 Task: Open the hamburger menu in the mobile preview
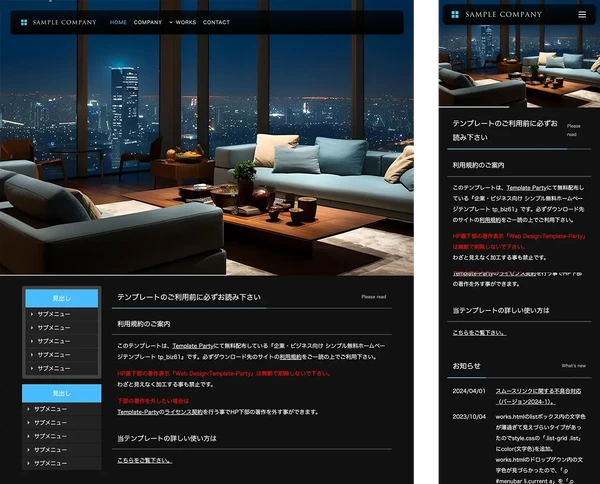[x=582, y=15]
